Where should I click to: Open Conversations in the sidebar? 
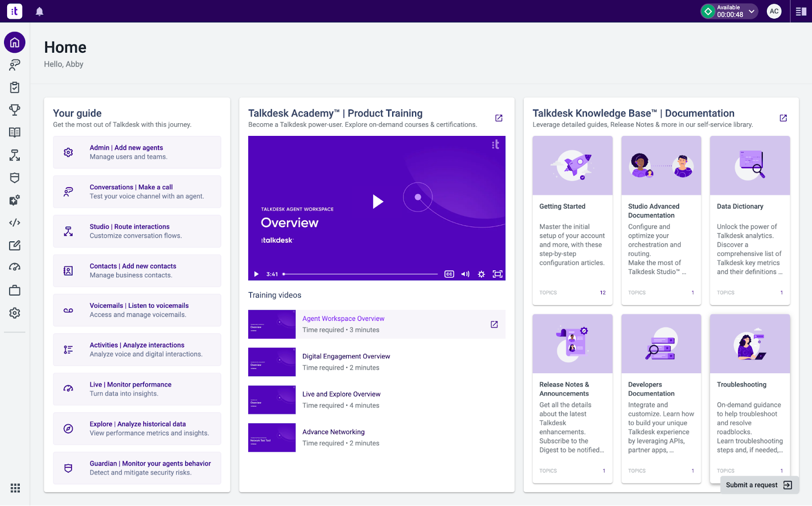pyautogui.click(x=15, y=65)
